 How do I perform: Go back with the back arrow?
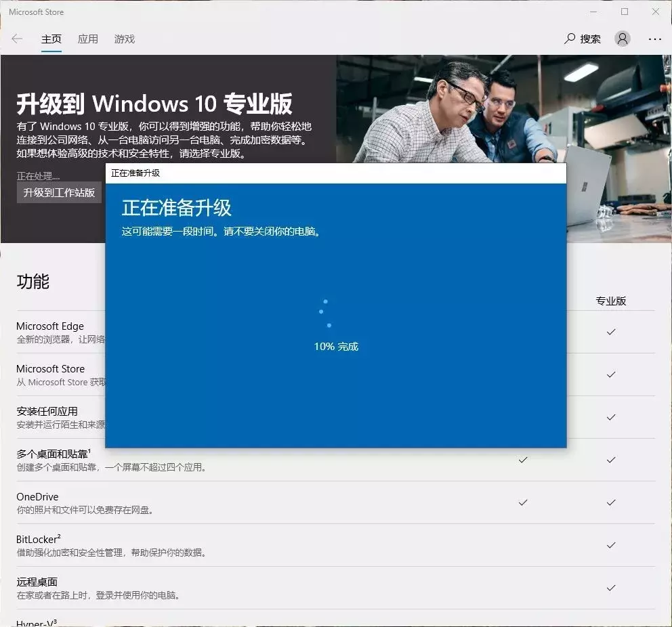(17, 39)
